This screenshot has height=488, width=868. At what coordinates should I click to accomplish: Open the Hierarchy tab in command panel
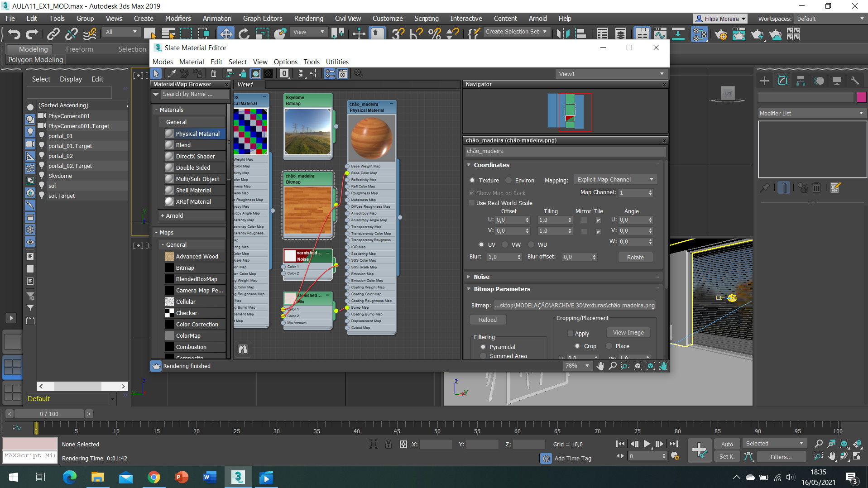tap(801, 81)
